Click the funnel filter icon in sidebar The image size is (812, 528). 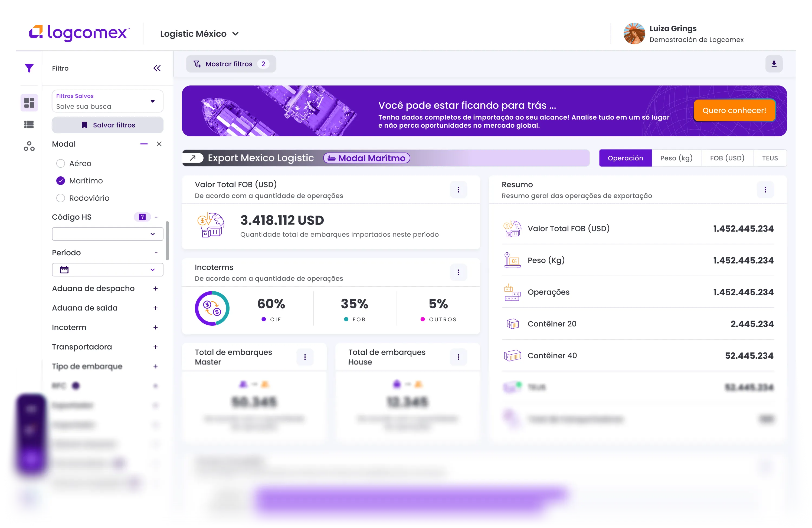(x=29, y=68)
